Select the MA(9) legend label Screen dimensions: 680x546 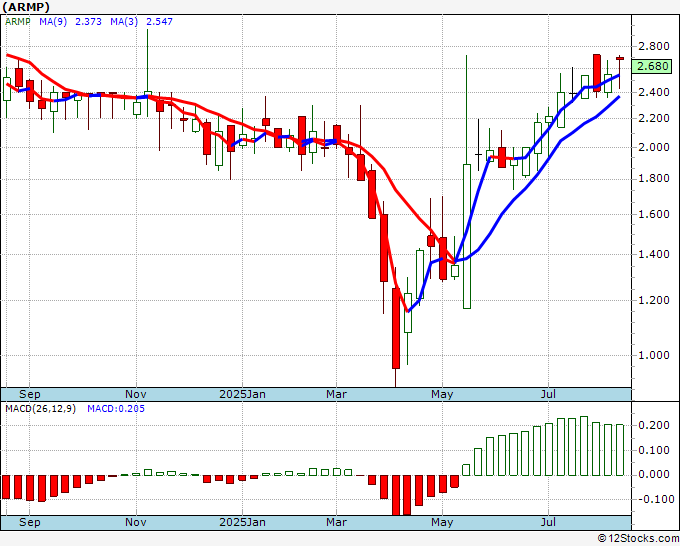click(53, 22)
